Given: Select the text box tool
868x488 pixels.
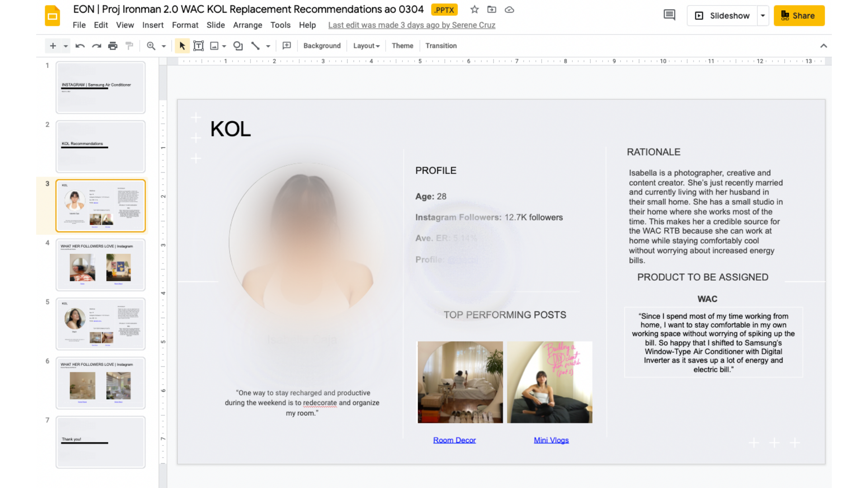Looking at the screenshot, I should coord(198,46).
